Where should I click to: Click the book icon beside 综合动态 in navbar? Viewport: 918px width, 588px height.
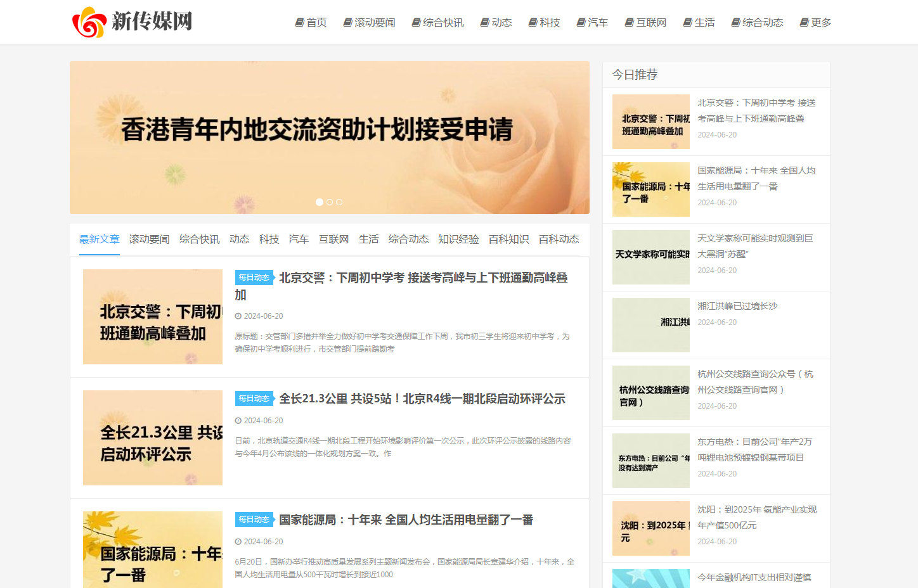(735, 22)
